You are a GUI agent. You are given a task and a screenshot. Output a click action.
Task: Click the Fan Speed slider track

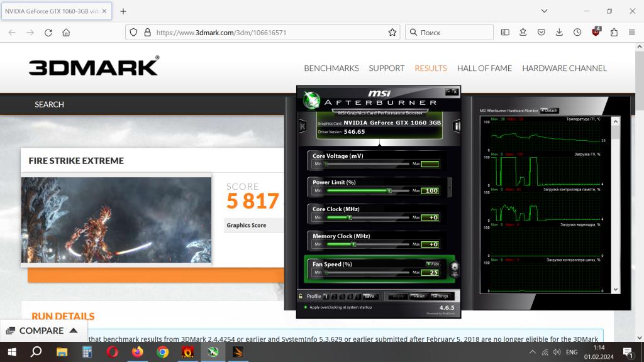coord(367,273)
